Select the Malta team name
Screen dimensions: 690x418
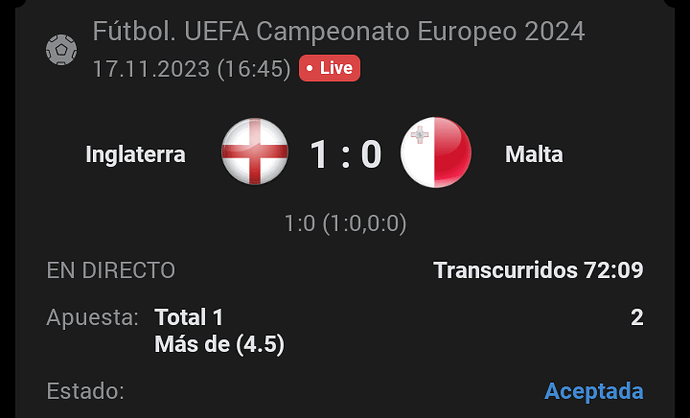(x=534, y=154)
